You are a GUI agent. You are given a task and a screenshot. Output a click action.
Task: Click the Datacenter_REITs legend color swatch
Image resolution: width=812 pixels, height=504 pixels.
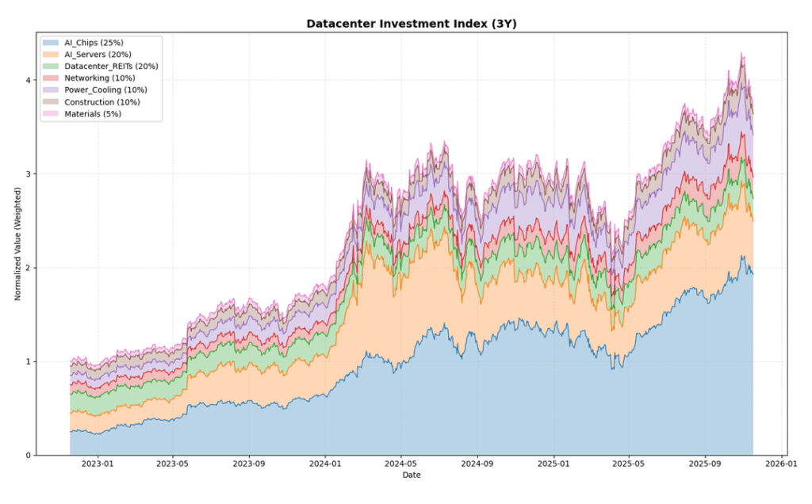pos(49,66)
